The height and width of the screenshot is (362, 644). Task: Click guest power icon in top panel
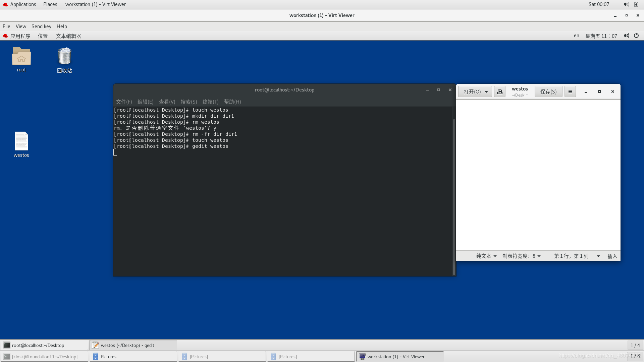point(636,36)
